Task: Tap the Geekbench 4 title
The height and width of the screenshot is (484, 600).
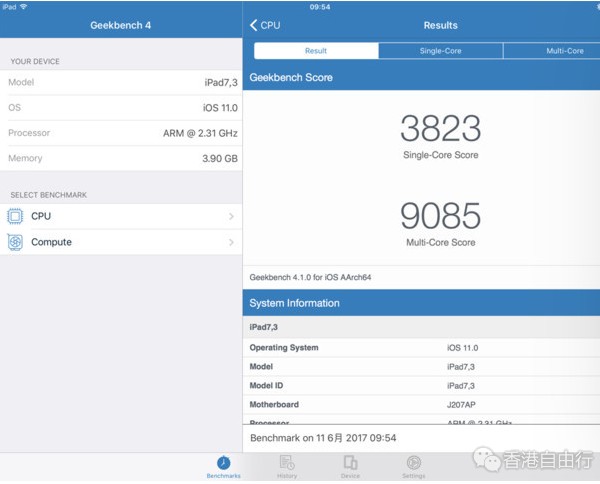Action: pyautogui.click(x=121, y=25)
